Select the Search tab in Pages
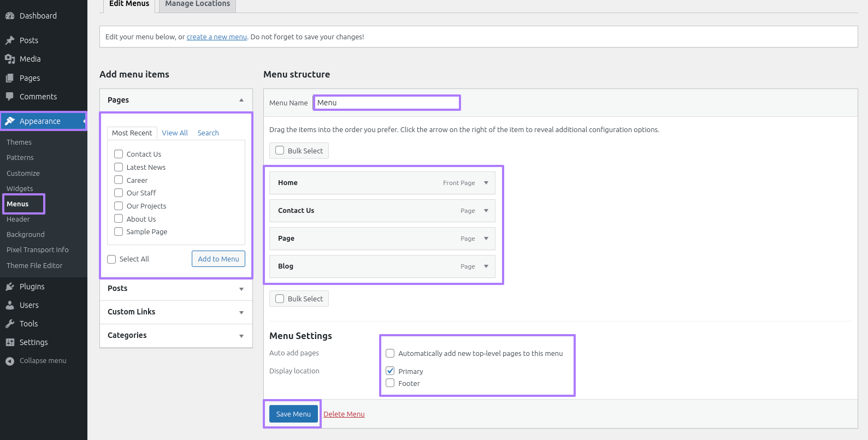 click(208, 133)
